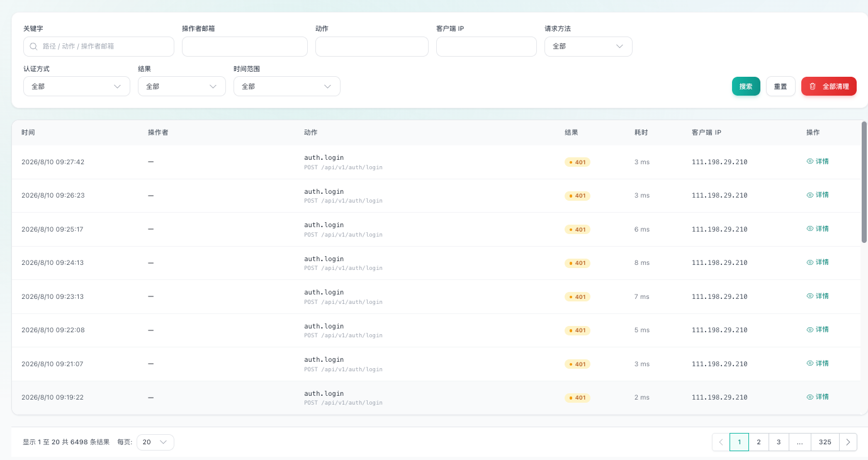The image size is (868, 460).
Task: Click the trash icon on 全部清理
Action: [x=813, y=86]
